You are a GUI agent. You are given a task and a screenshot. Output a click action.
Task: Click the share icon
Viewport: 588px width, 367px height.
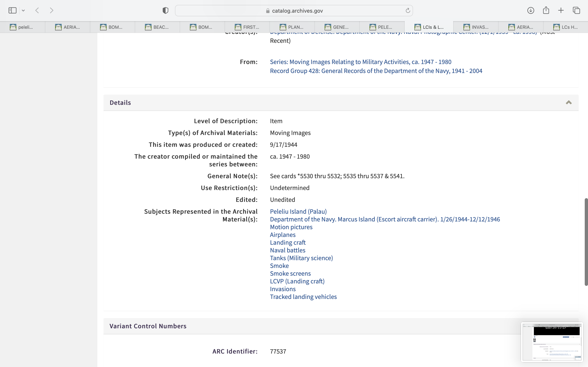(546, 10)
